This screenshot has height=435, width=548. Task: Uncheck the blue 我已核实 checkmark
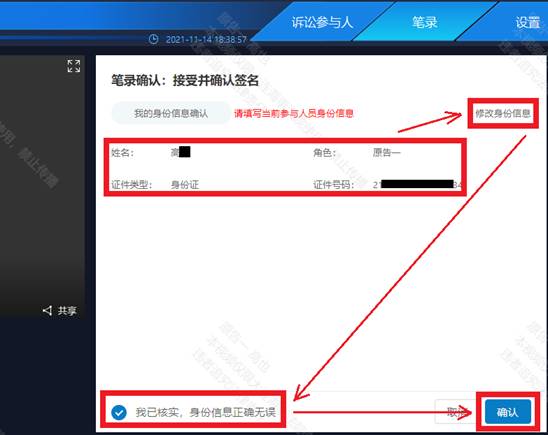click(119, 412)
